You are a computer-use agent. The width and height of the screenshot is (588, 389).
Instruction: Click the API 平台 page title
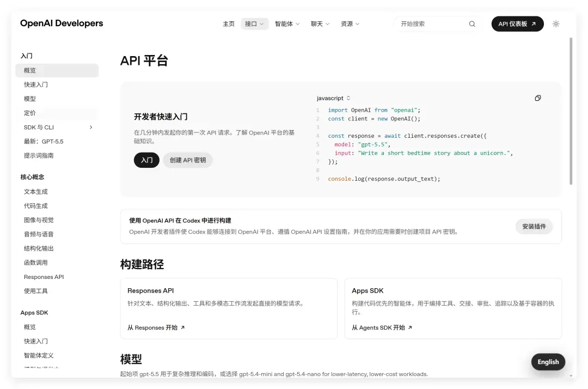click(x=144, y=61)
